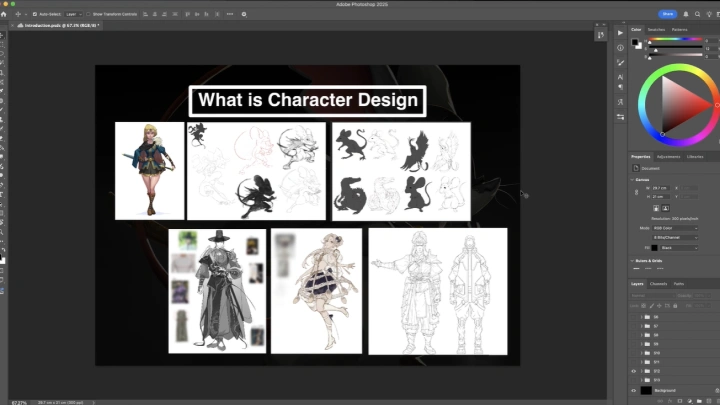The height and width of the screenshot is (405, 720).
Task: Close the Introduction.psd document tab
Action: [x=12, y=26]
